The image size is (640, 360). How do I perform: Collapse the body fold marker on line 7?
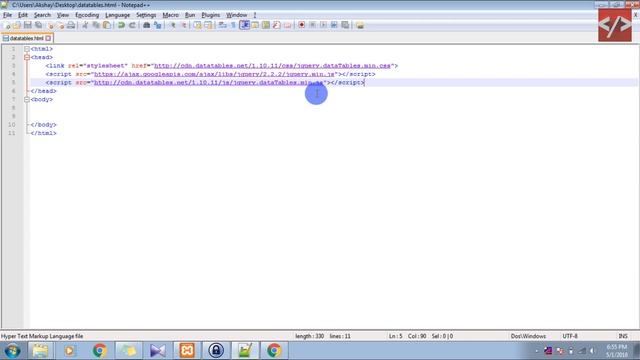[x=27, y=100]
